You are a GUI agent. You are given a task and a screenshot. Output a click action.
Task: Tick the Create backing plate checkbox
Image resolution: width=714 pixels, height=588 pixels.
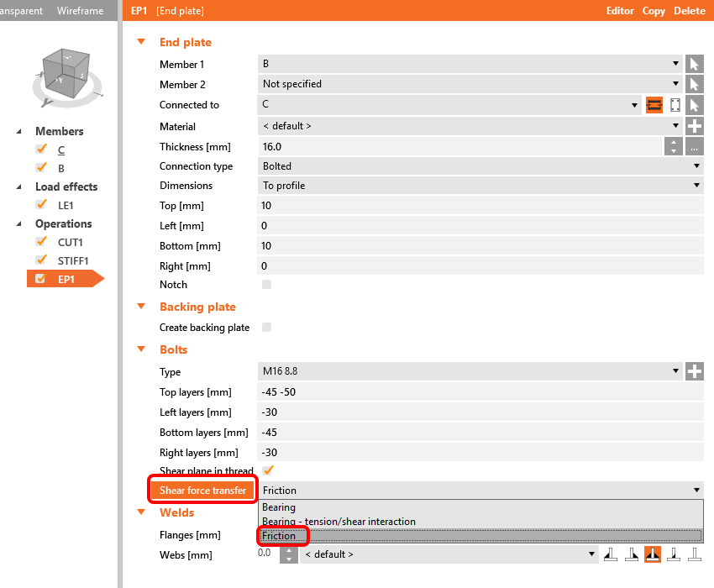pyautogui.click(x=267, y=327)
